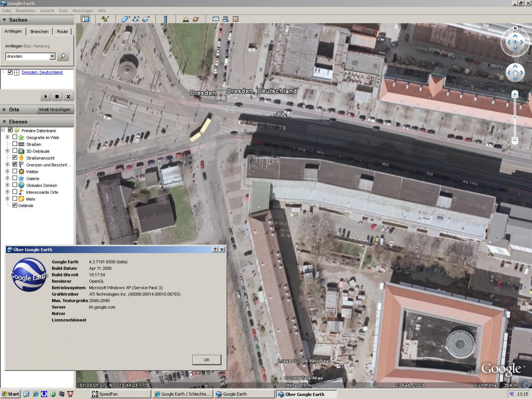Click the zoom slider track
Screen dimensions: 532x399
pos(515,117)
